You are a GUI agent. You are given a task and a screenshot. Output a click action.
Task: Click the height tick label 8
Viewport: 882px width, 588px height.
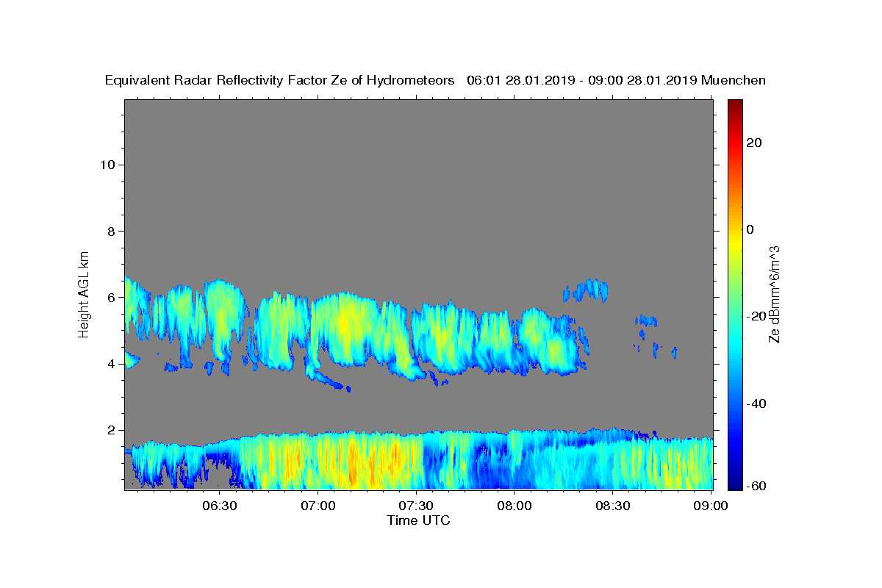[x=111, y=231]
